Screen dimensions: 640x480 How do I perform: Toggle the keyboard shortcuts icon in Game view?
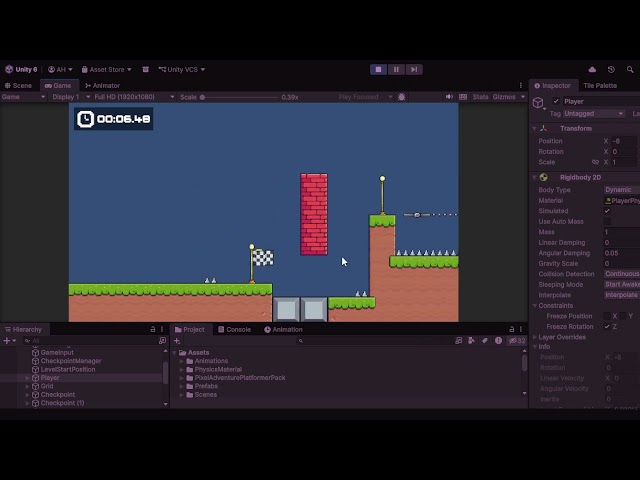point(463,97)
